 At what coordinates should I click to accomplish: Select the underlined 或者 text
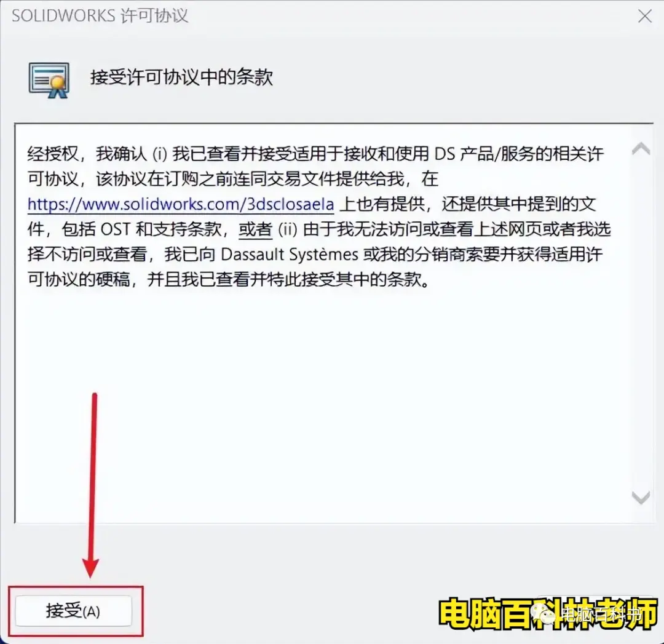tap(255, 229)
